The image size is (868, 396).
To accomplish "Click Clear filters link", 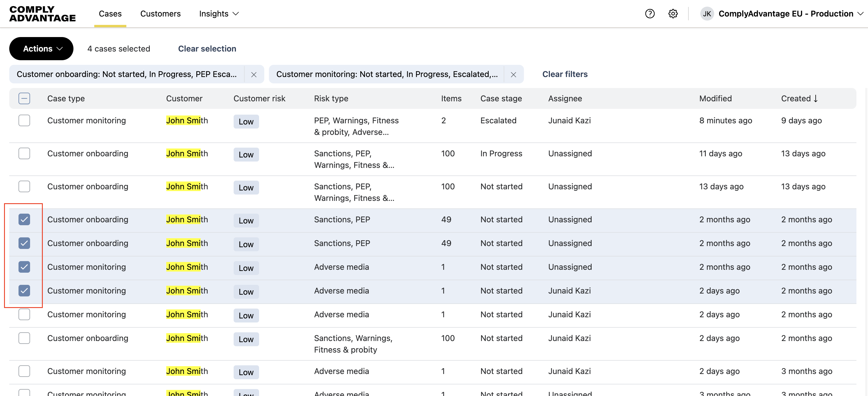I will click(x=565, y=74).
